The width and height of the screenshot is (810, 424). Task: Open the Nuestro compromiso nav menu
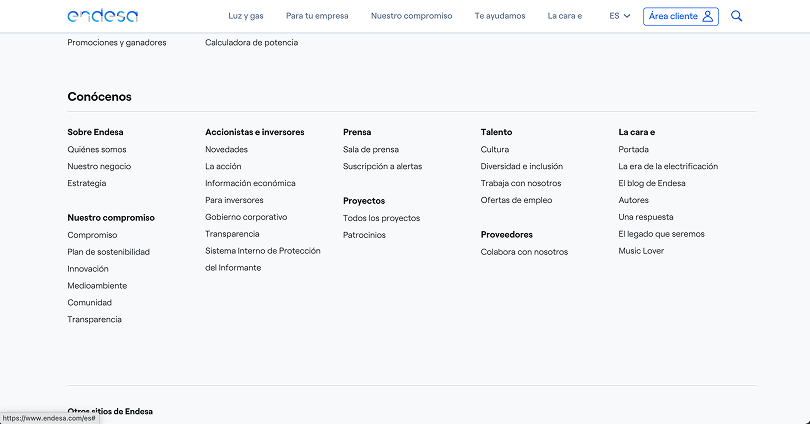[412, 16]
